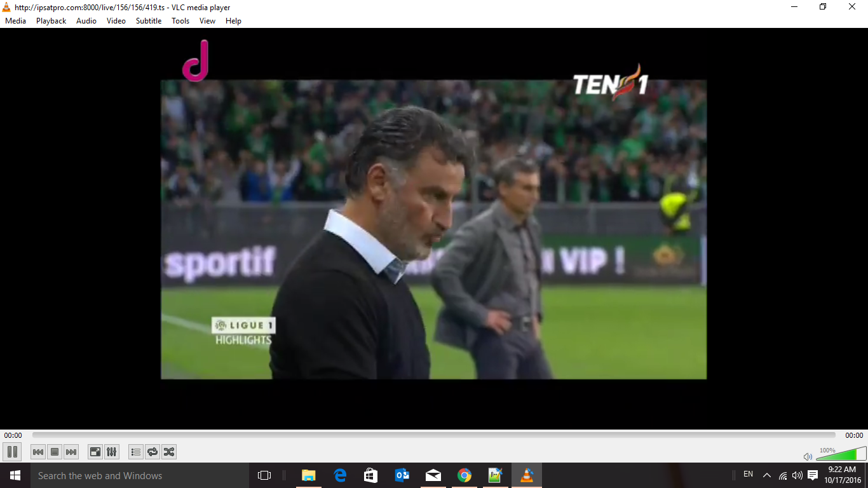Select VLC media player taskbar button
Image resolution: width=868 pixels, height=488 pixels.
click(527, 475)
